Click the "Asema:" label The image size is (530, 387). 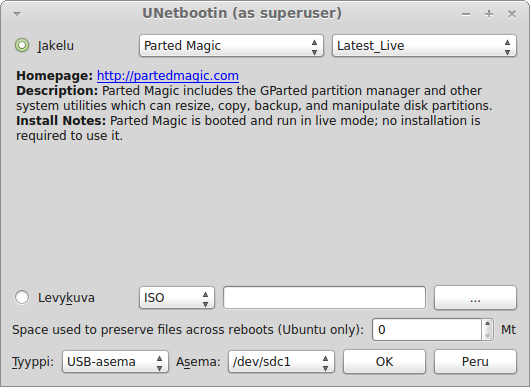click(x=198, y=362)
